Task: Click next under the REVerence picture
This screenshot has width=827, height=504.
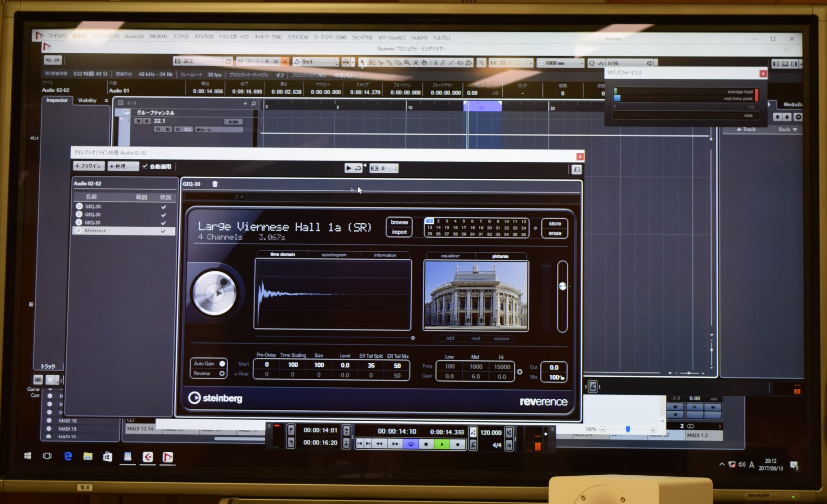Action: click(475, 338)
